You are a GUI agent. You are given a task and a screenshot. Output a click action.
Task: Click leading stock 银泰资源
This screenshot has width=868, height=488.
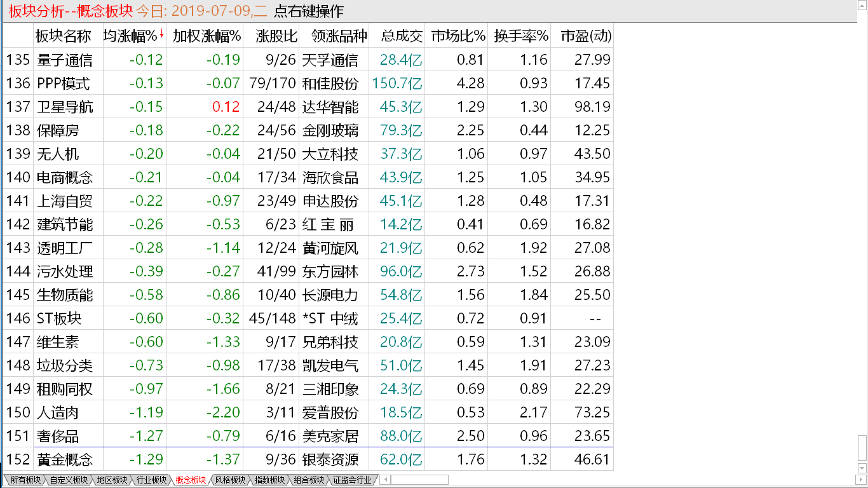(330, 460)
